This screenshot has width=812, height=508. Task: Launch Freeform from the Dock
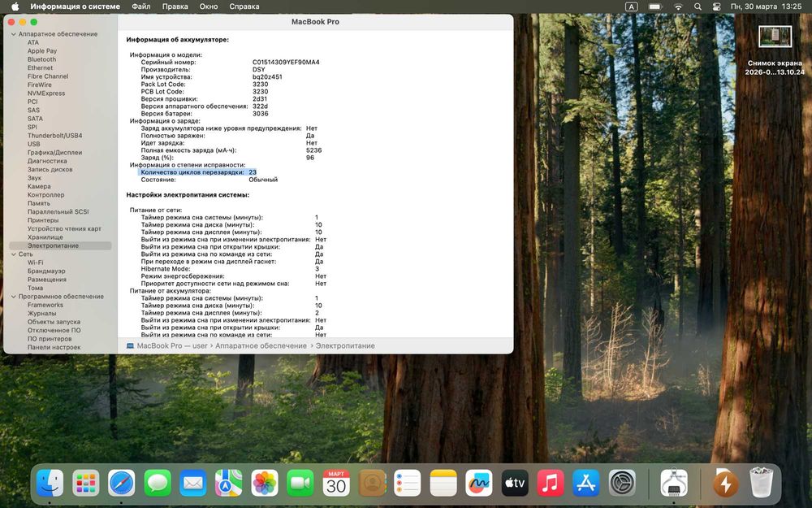click(479, 483)
